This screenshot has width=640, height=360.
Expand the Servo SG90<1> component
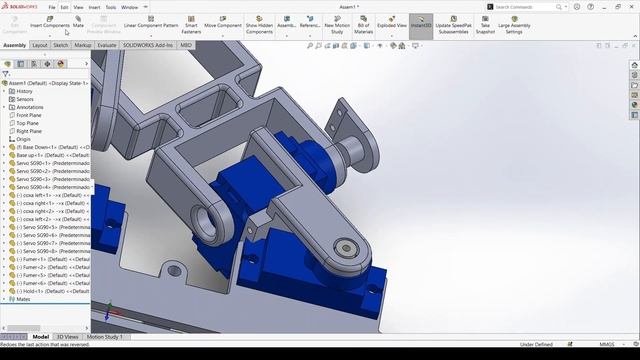click(4, 163)
